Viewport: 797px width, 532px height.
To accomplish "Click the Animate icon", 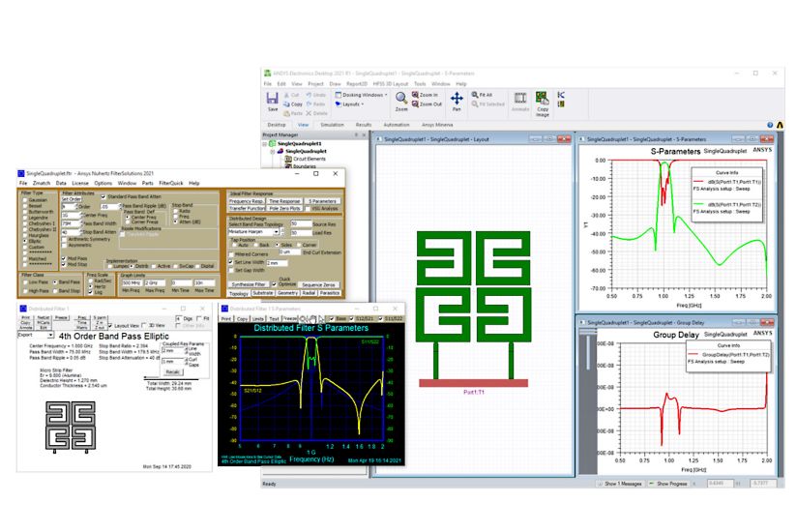I will (x=519, y=100).
